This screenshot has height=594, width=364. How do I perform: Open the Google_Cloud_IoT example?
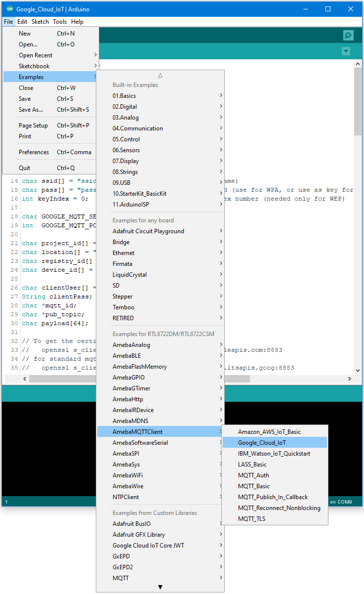tap(275, 443)
